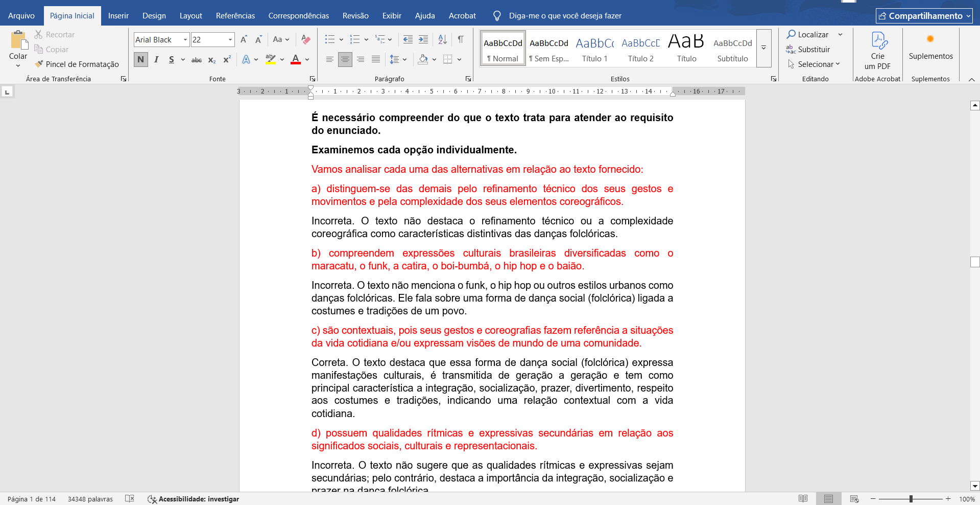Click Crie um PDF button
Screen dimensions: 980x505
[x=877, y=50]
